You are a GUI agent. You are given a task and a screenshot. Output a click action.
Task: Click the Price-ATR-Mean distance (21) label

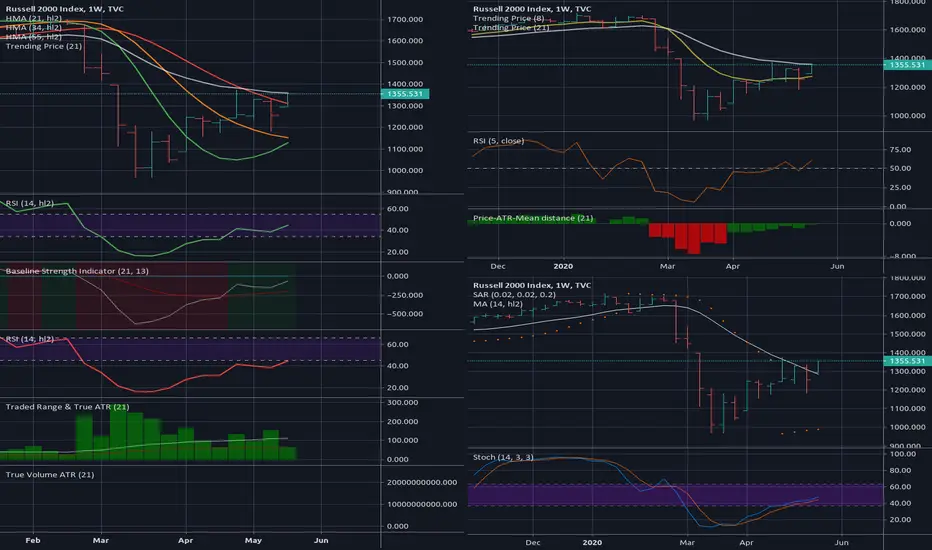point(533,218)
